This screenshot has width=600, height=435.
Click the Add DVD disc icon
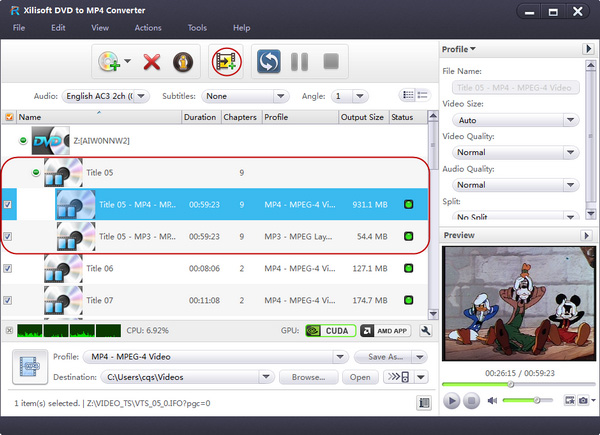[x=109, y=62]
